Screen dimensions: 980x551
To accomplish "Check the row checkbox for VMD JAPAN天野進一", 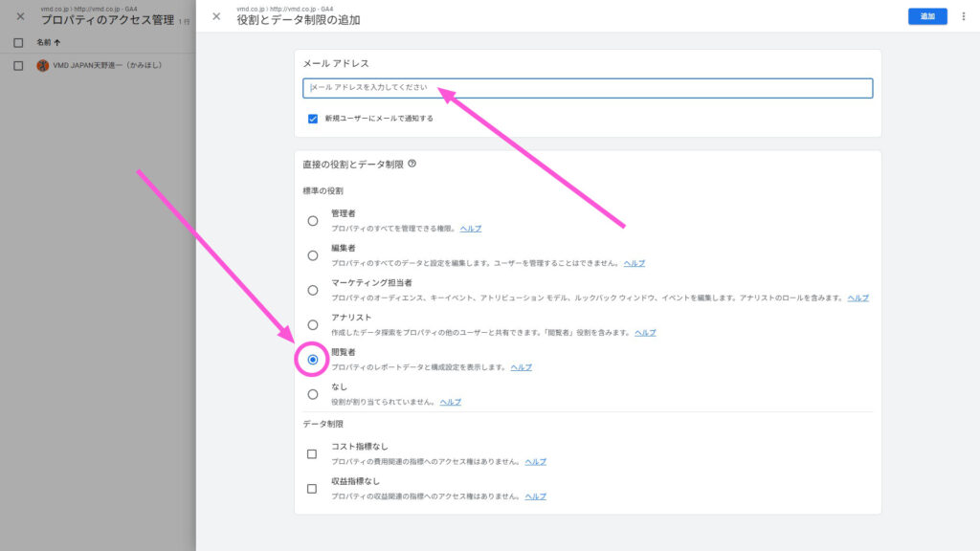I will point(16,63).
